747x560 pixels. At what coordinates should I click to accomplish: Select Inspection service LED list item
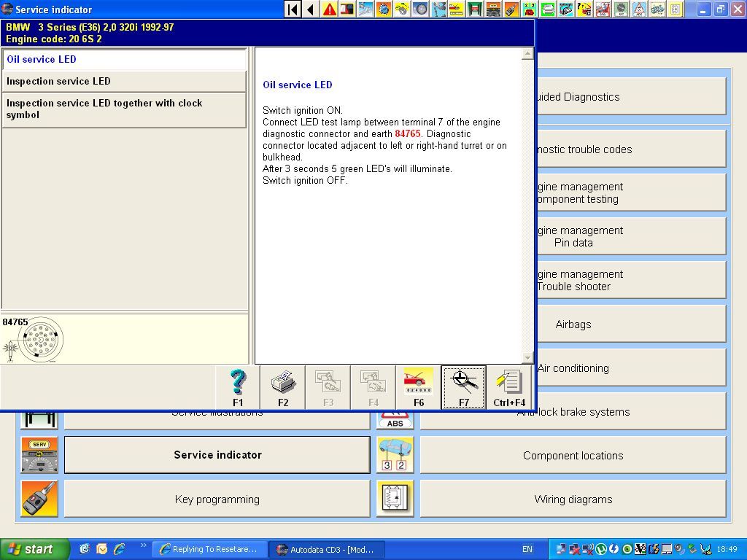[124, 82]
